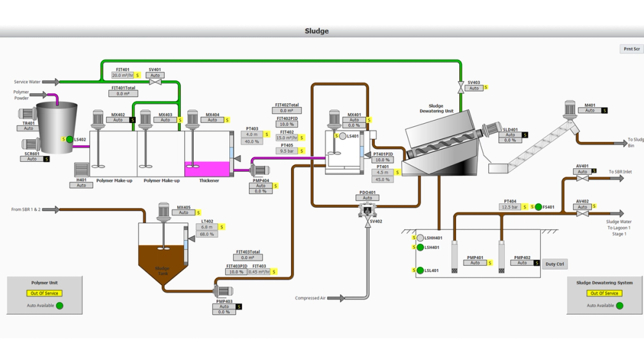
Task: Click the PMP404 0.0 % speed field
Action: point(260,191)
